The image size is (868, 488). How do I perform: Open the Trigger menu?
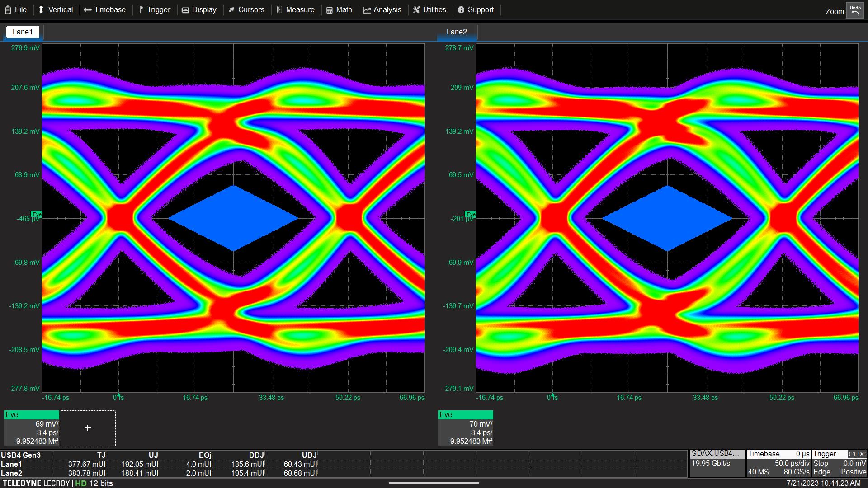click(x=154, y=9)
